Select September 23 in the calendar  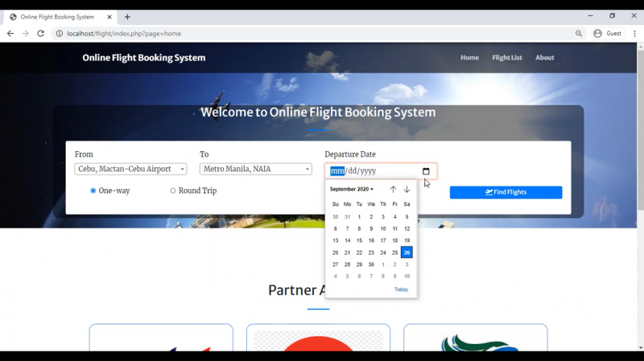pos(371,252)
